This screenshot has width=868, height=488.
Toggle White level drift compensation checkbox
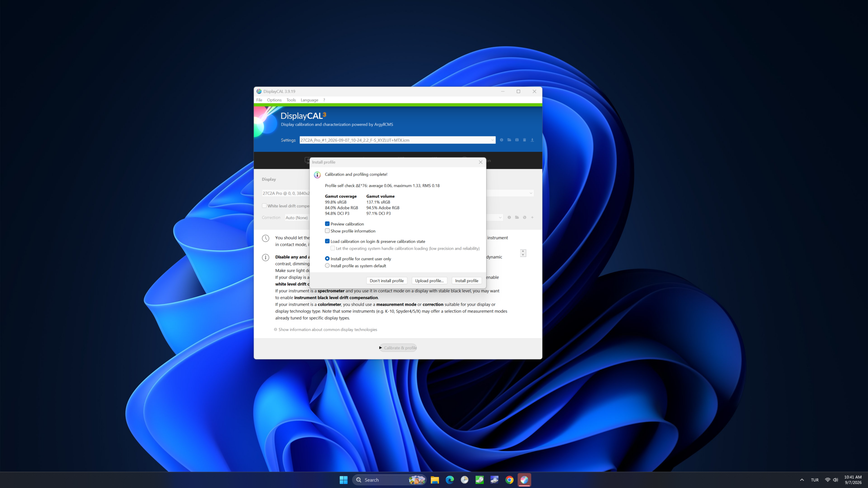[x=264, y=206]
